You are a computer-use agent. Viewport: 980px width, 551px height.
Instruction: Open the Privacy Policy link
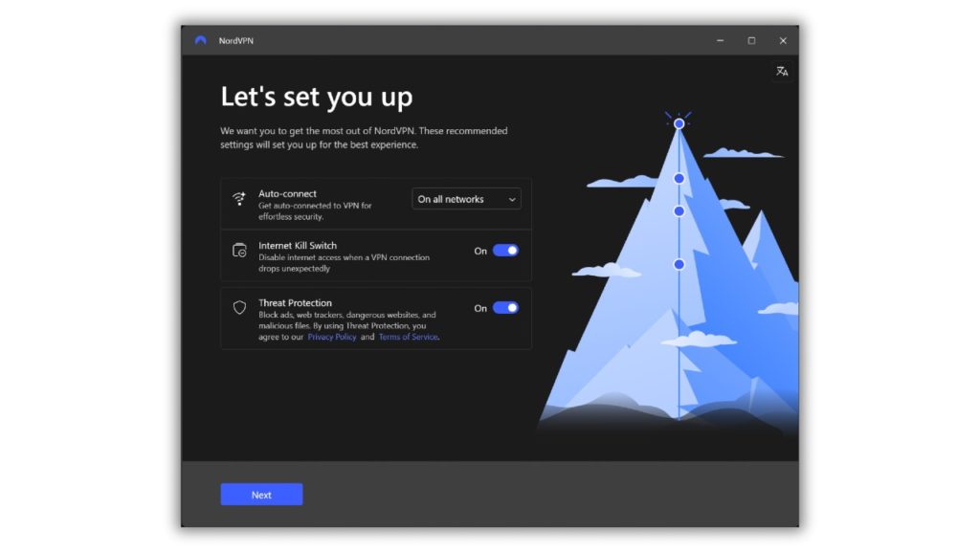click(332, 337)
